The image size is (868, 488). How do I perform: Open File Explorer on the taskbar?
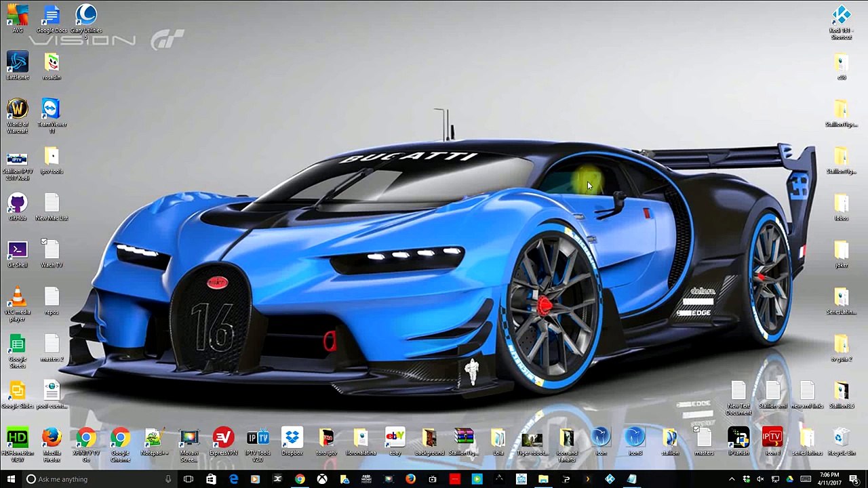[x=543, y=479]
